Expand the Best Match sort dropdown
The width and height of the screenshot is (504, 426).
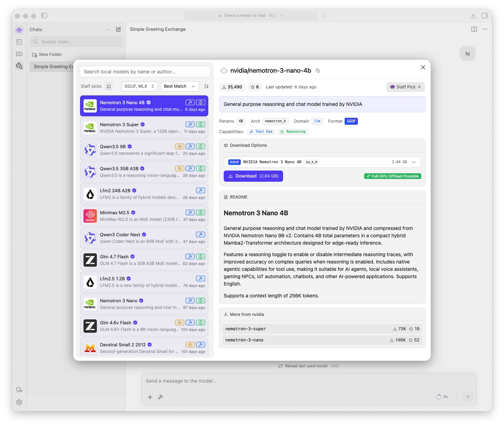click(x=180, y=86)
